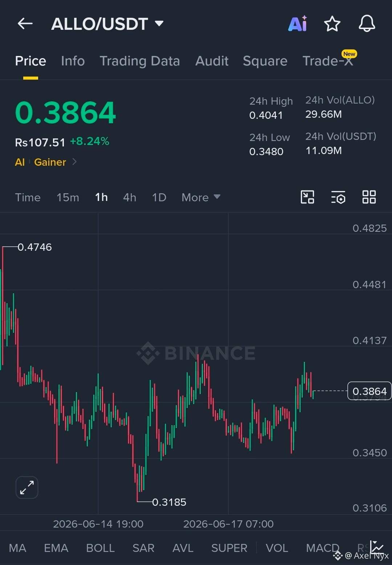Viewport: 392px width, 565px height.
Task: Add pair to favorites with star icon
Action: coord(332,24)
